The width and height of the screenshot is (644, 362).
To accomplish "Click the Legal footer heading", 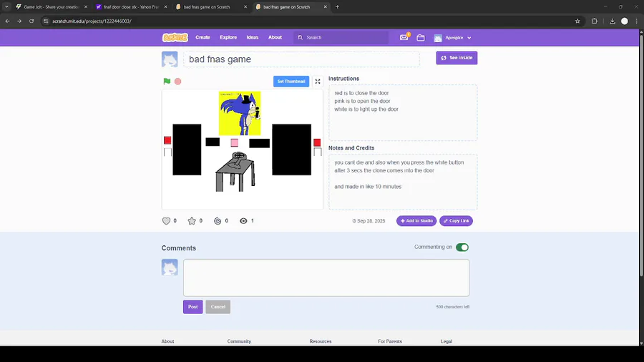I will pos(447,341).
